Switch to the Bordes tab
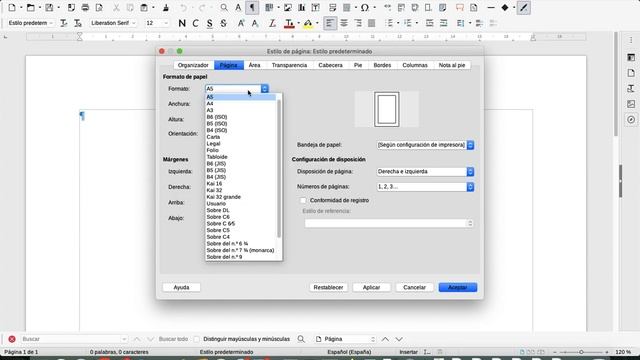The width and height of the screenshot is (640, 360). pyautogui.click(x=382, y=65)
